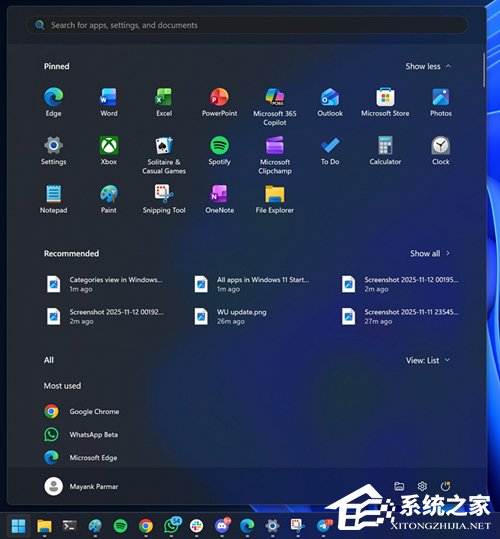Click the search apps, settings, documents box
The width and height of the screenshot is (500, 539).
pyautogui.click(x=247, y=25)
